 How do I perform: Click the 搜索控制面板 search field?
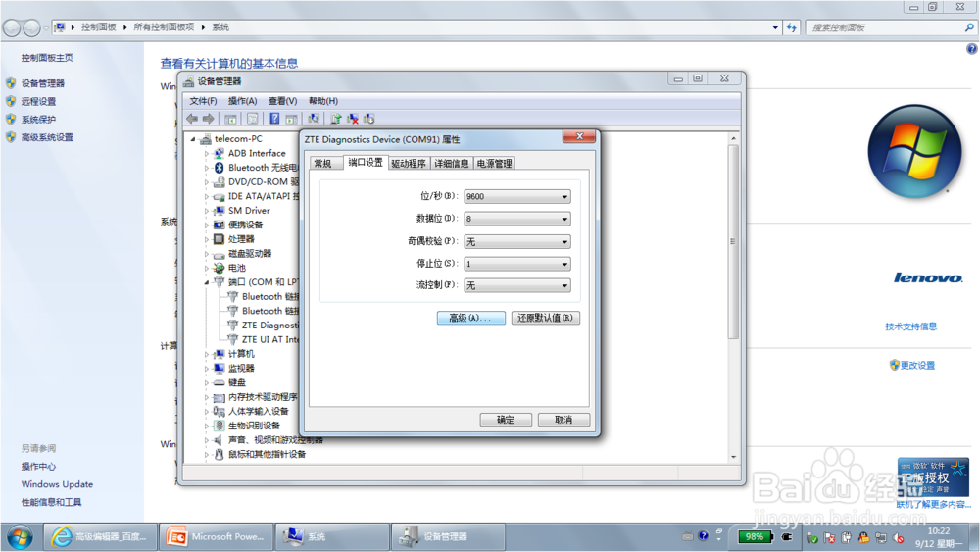[x=884, y=27]
